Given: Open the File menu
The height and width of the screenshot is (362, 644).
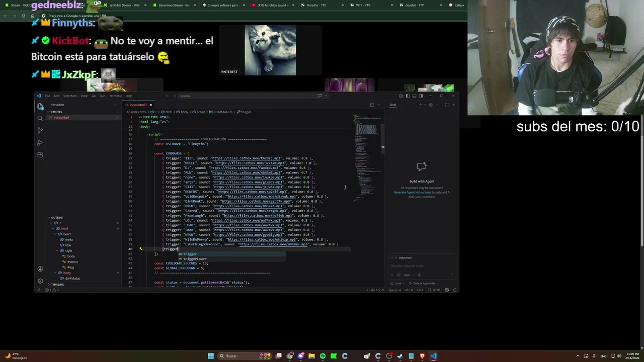Looking at the screenshot, I should pos(47,96).
